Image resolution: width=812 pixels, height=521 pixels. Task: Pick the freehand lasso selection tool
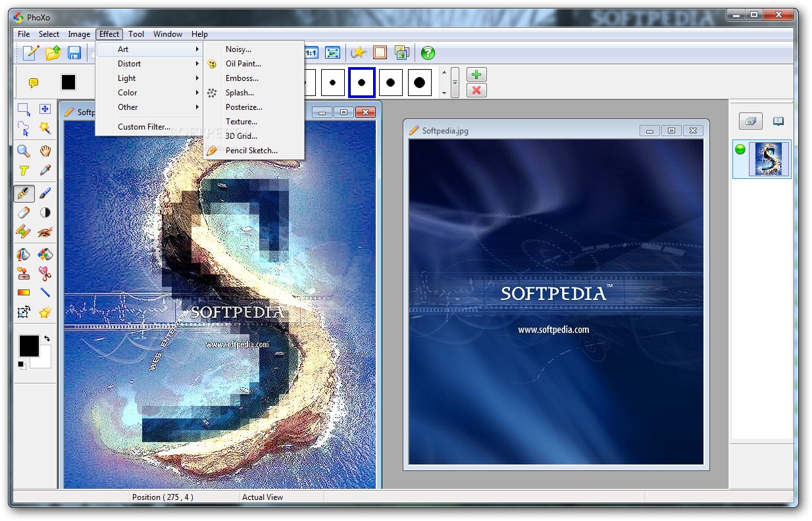tap(24, 128)
